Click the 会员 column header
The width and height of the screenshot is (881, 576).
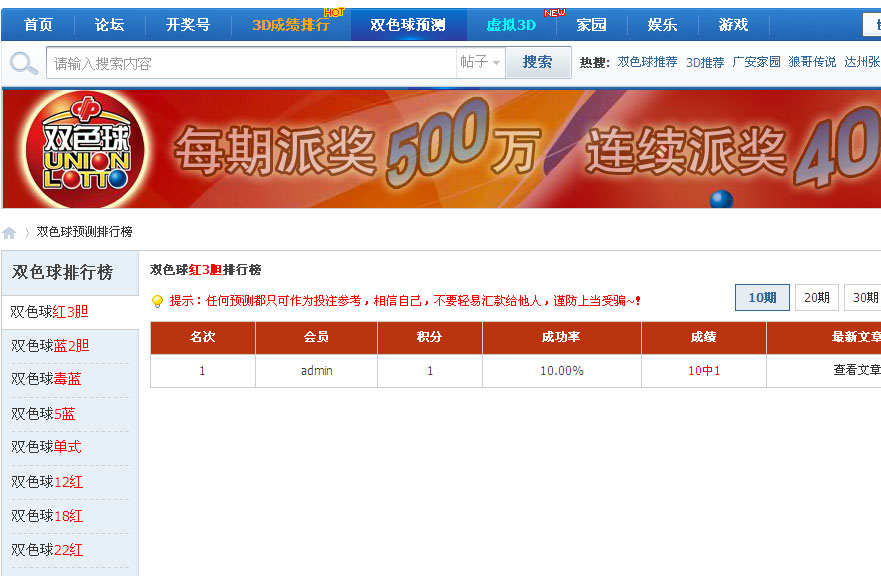(x=316, y=337)
